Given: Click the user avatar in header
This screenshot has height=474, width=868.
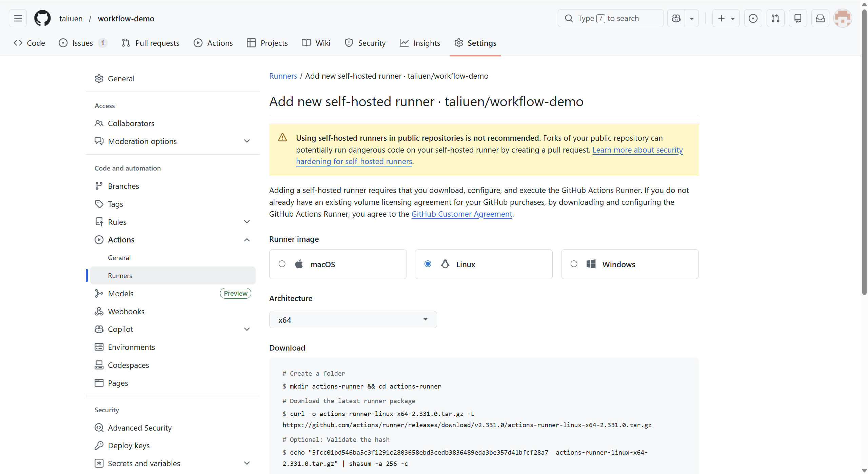Looking at the screenshot, I should pyautogui.click(x=843, y=18).
